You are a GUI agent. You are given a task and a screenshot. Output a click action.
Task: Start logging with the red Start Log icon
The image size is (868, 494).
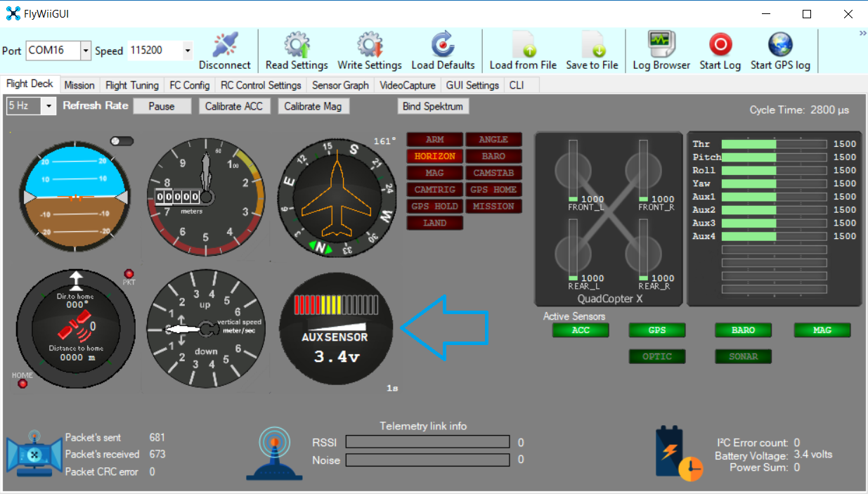(720, 44)
